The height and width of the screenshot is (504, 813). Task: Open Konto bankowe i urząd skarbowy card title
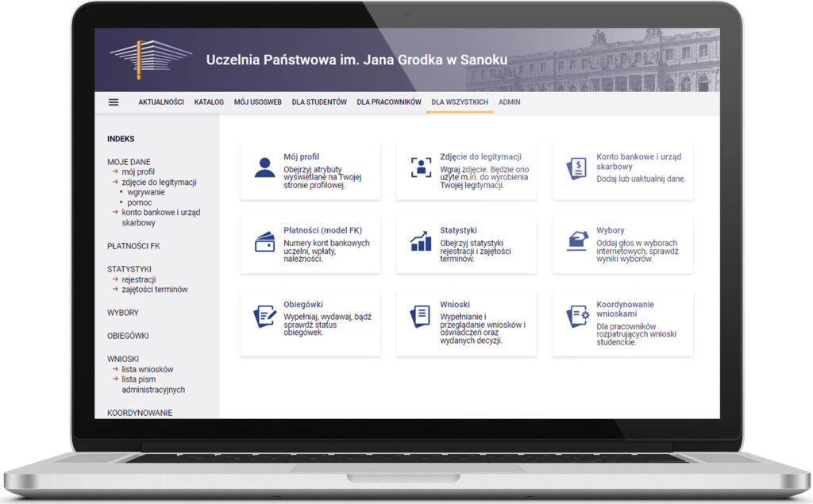(639, 161)
